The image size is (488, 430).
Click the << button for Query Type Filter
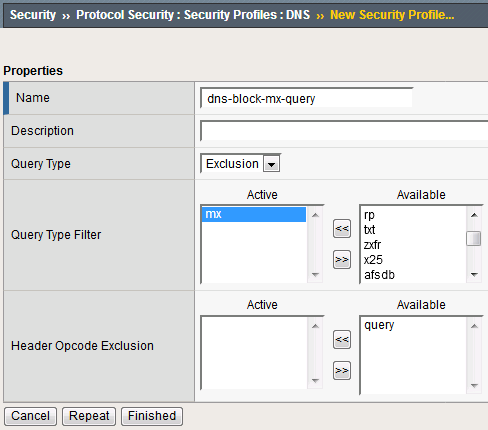342,229
